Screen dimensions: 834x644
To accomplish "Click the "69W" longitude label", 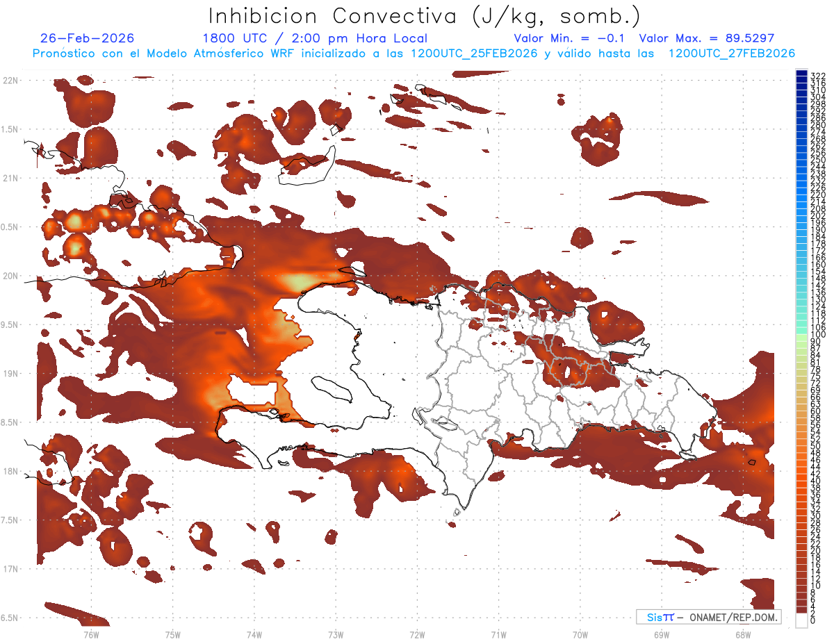I will pyautogui.click(x=662, y=634).
